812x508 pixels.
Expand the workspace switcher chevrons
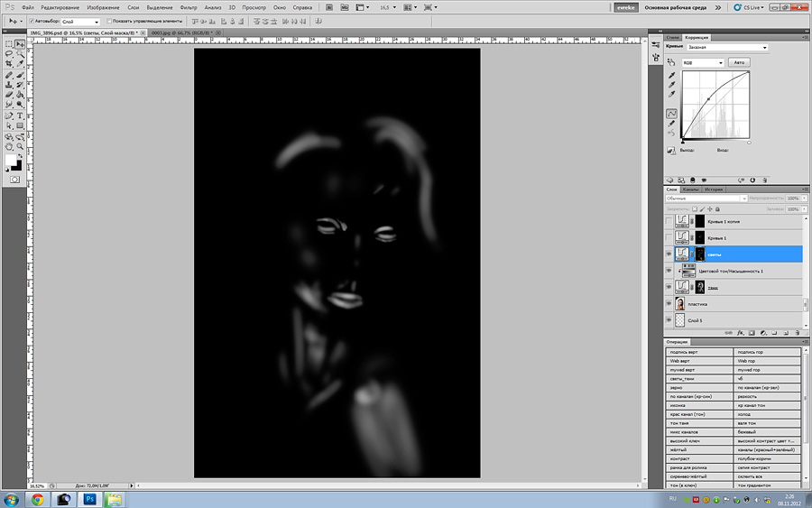(718, 8)
